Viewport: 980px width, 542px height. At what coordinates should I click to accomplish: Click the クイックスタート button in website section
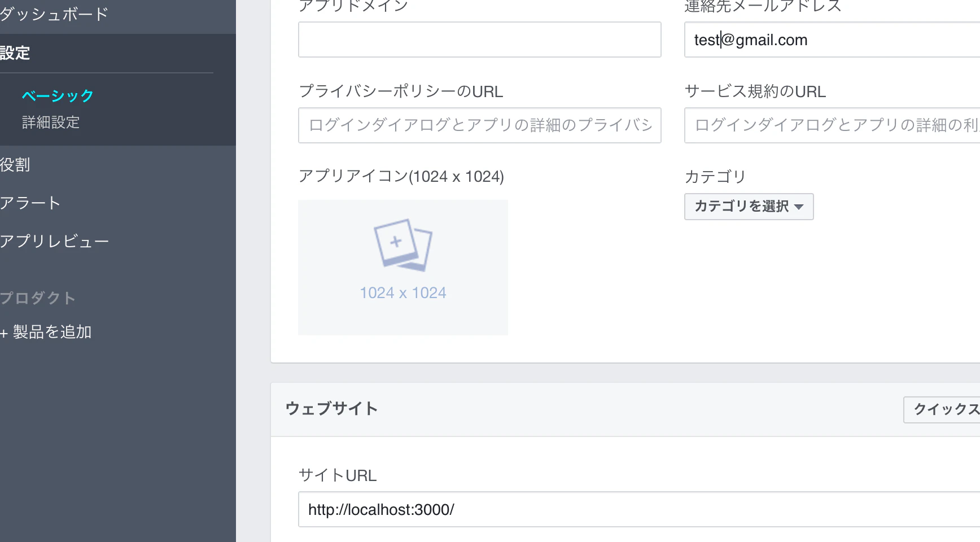[x=942, y=409]
